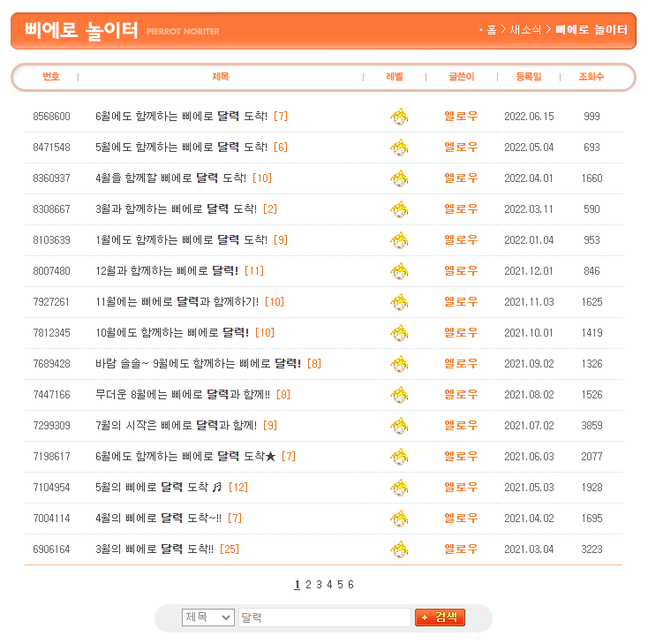Click level icon of post 6906164

click(x=399, y=549)
